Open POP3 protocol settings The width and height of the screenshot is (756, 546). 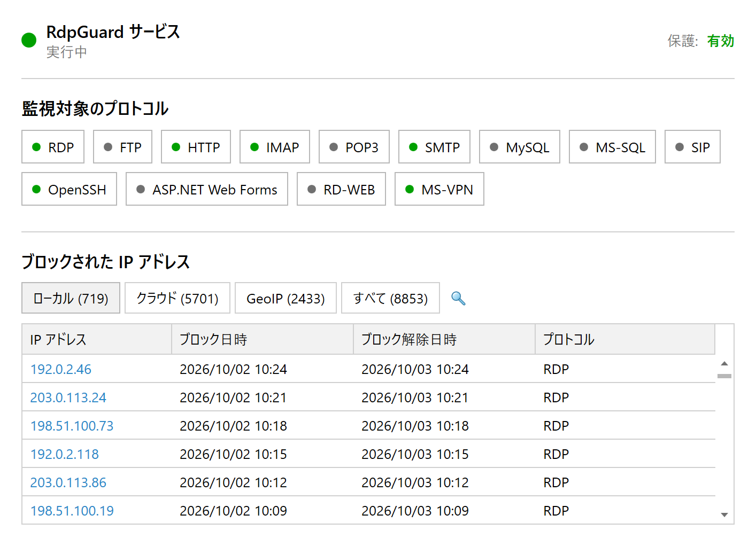tap(354, 147)
